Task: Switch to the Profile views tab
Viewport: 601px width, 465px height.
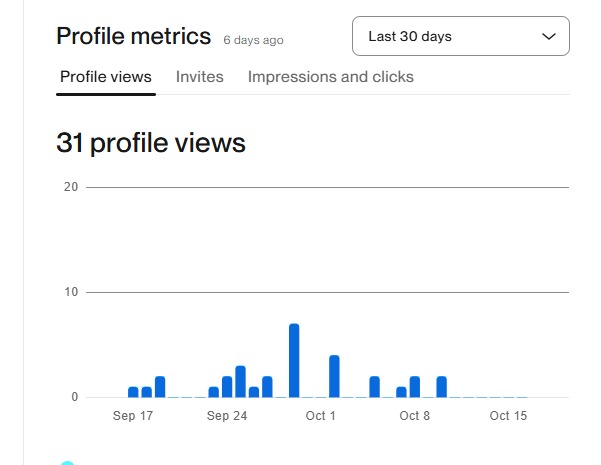Action: [x=106, y=77]
